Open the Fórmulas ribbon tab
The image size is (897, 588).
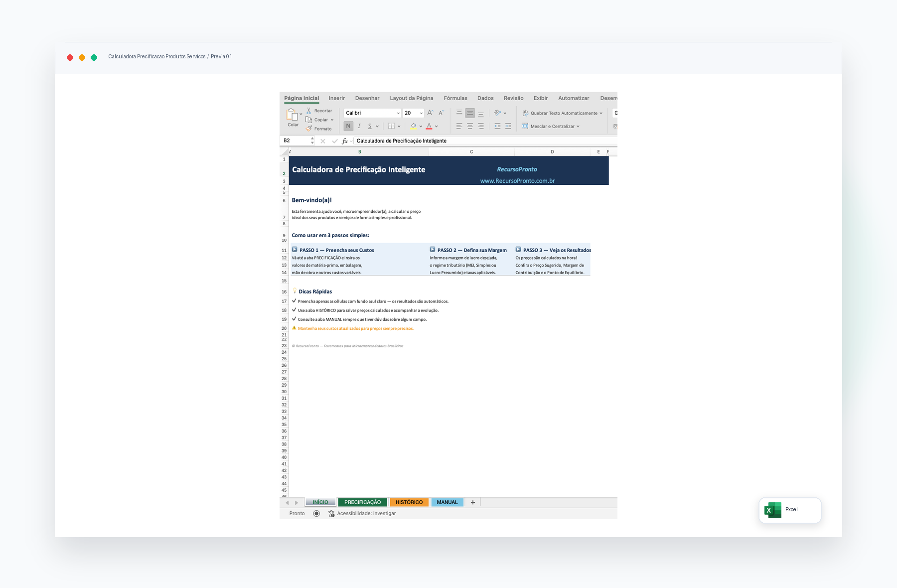tap(455, 98)
